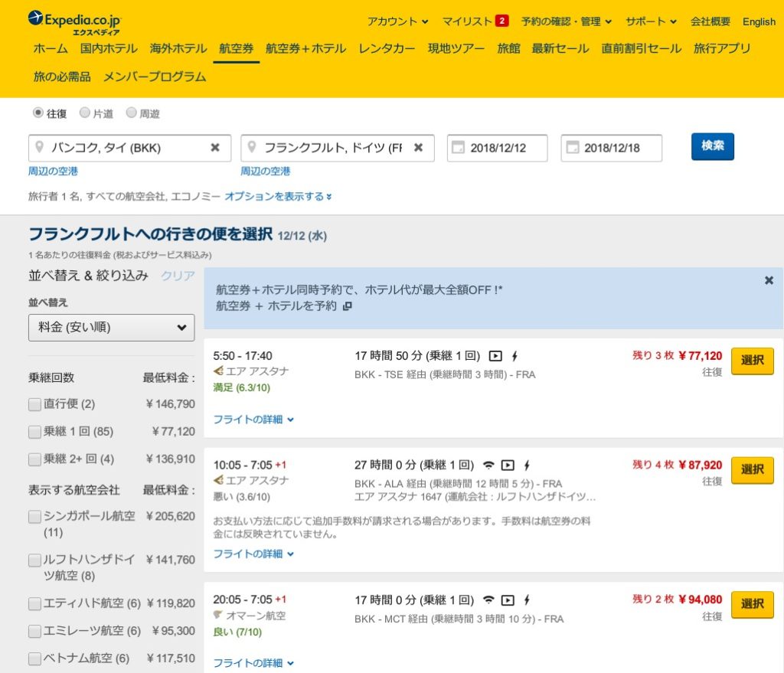Click the destination location pin icon

point(252,147)
